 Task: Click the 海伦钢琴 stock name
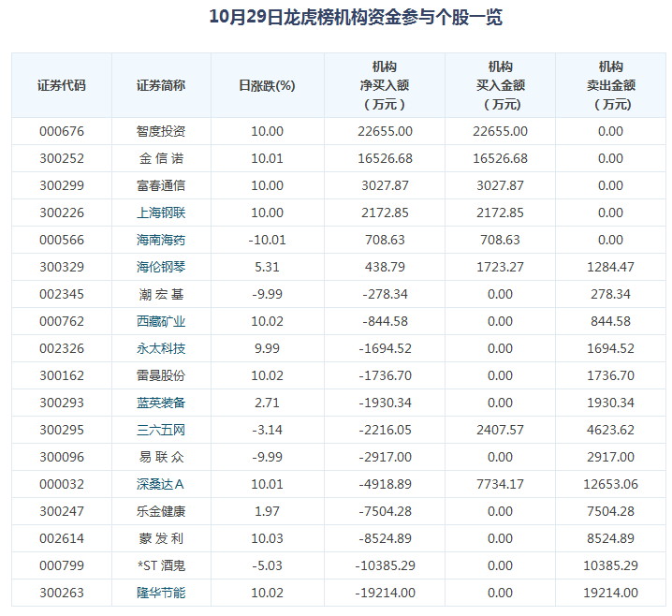click(161, 267)
